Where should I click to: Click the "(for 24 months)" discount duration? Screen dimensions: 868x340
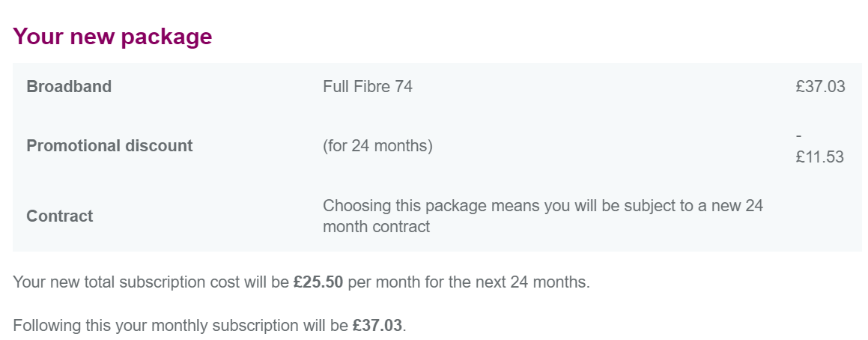[377, 146]
